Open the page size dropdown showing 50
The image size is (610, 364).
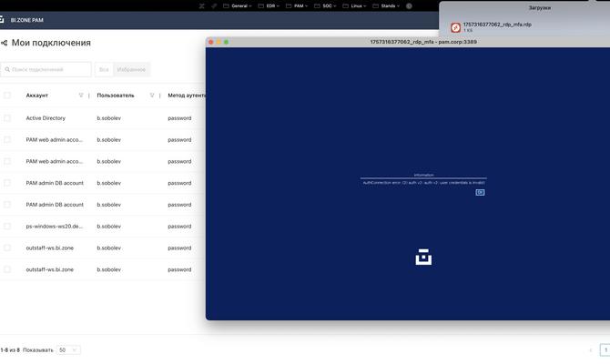point(68,350)
